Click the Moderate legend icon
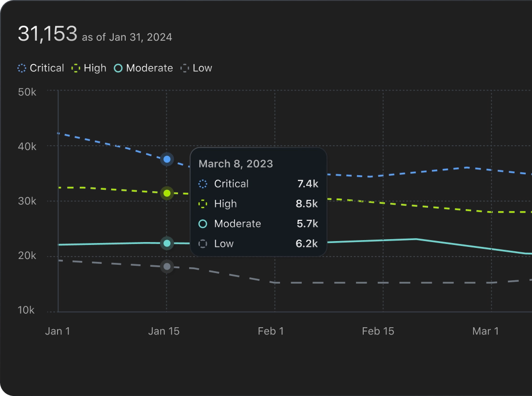The height and width of the screenshot is (396, 532). coord(117,68)
